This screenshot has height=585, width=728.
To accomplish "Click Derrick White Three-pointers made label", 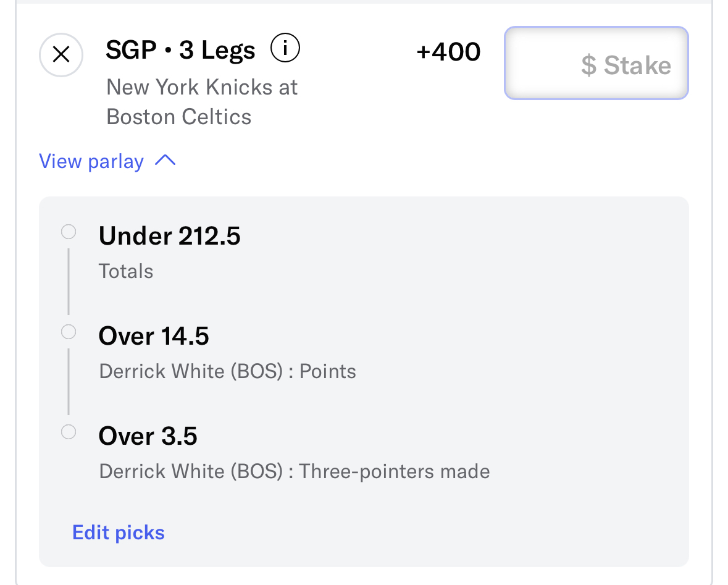I will coord(294,471).
